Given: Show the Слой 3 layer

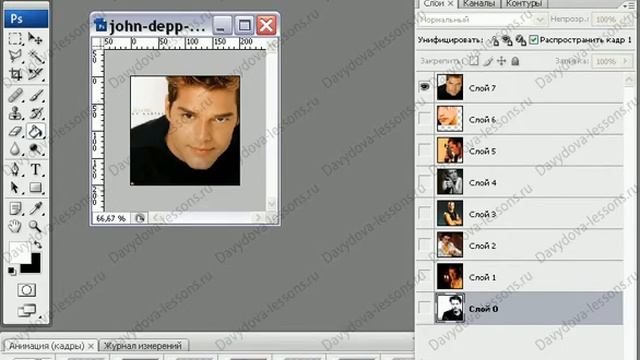Looking at the screenshot, I should click(x=424, y=213).
